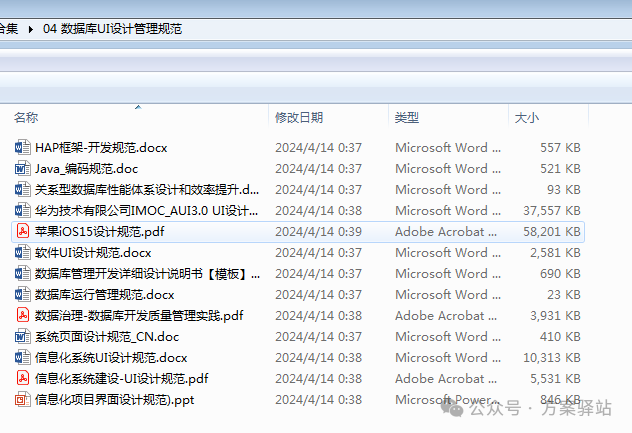
Task: Click the 37,557 KB size cell
Action: 552,210
